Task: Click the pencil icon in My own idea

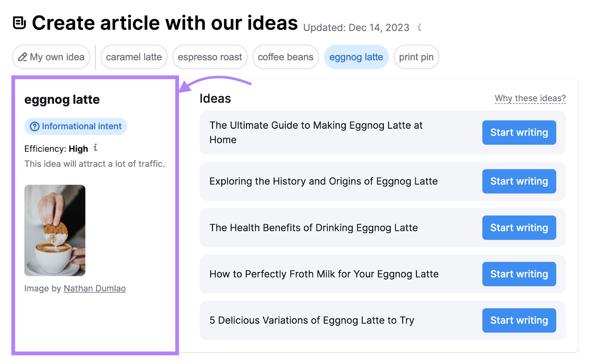Action: [x=23, y=57]
